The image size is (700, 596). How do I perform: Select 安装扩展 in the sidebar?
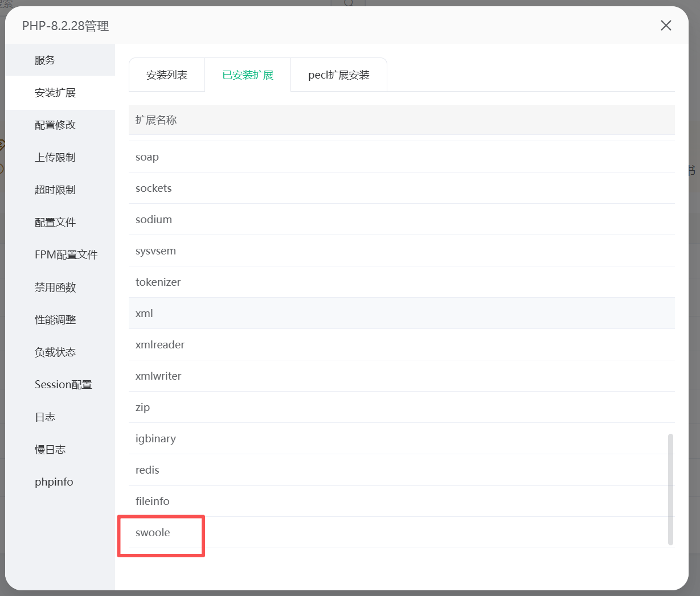tap(55, 93)
